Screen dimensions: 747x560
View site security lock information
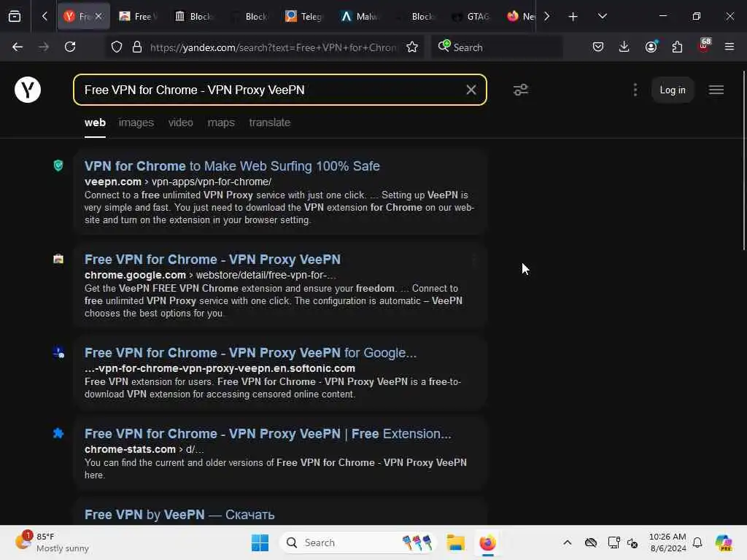pos(137,47)
